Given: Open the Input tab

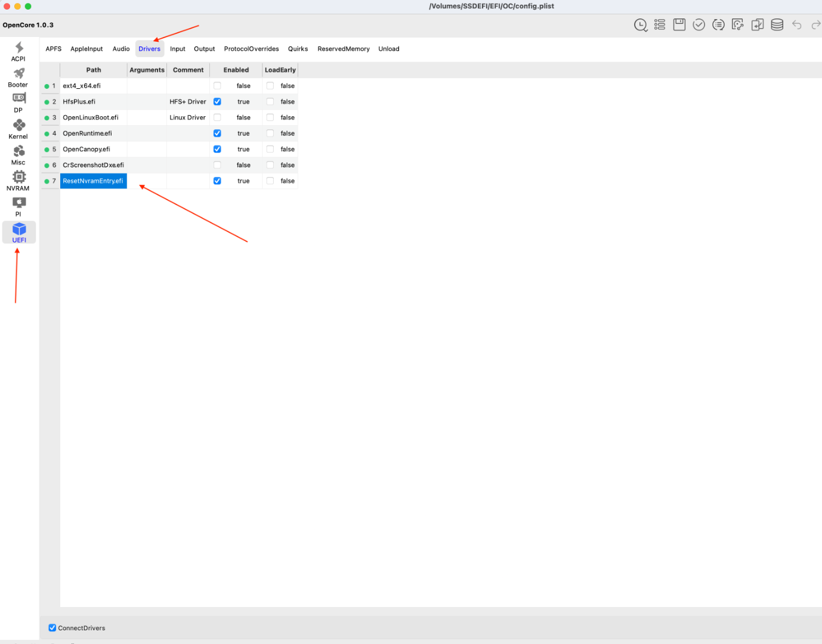Looking at the screenshot, I should (178, 49).
